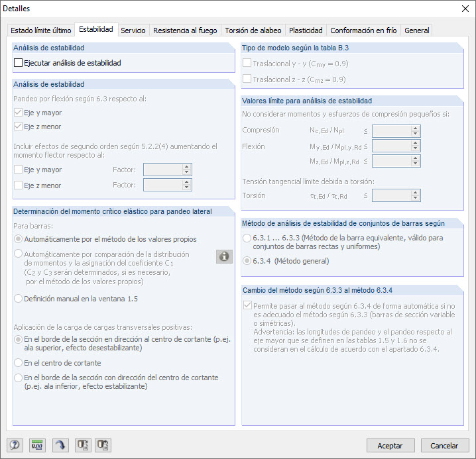
Task: Open the General tab
Action: 417,30
